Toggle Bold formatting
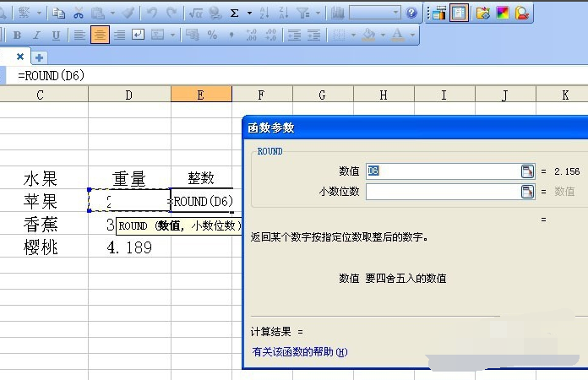The width and height of the screenshot is (588, 380). point(17,35)
